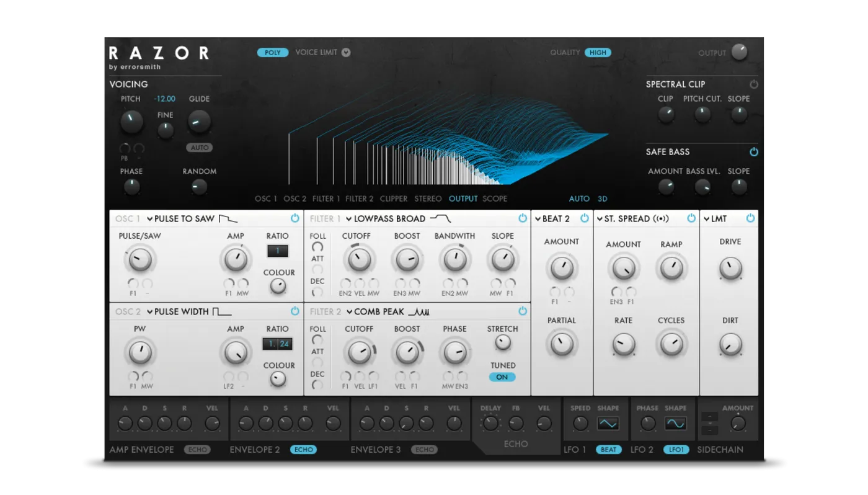Image resolution: width=868 pixels, height=495 pixels.
Task: Click the Sidechain Amount knob
Action: [x=738, y=424]
